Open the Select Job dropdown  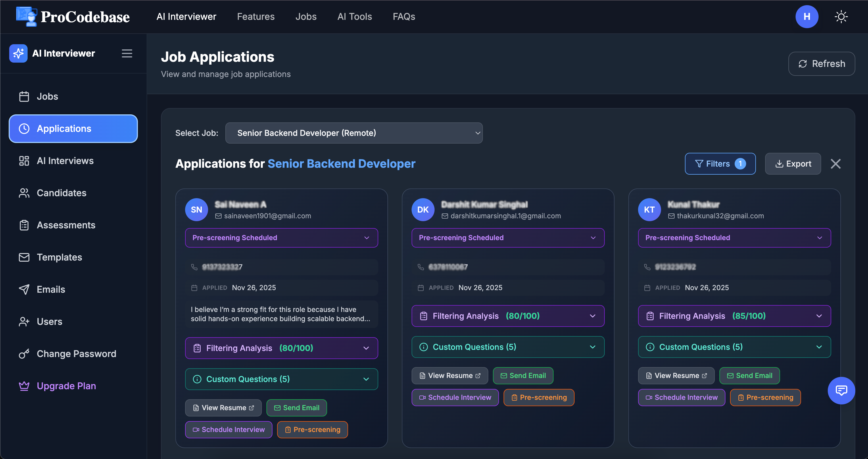coord(354,133)
